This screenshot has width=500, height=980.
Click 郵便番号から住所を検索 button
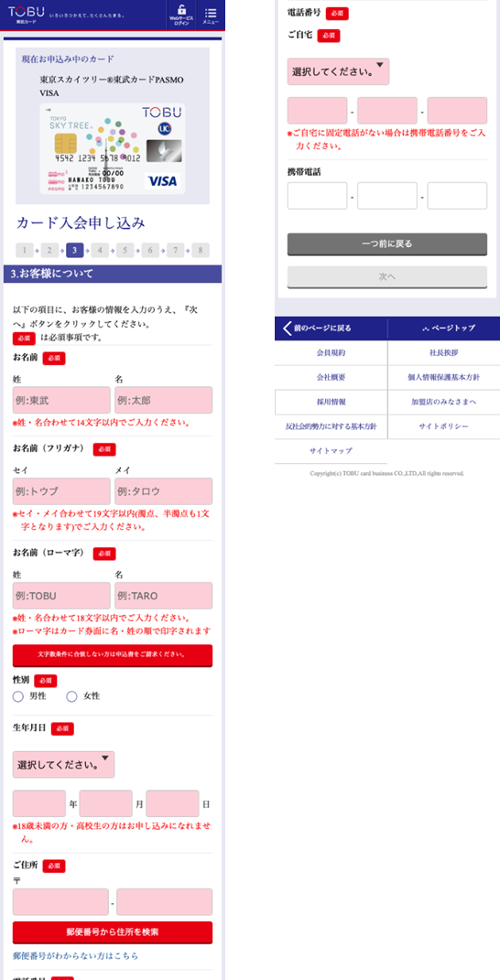tap(113, 932)
